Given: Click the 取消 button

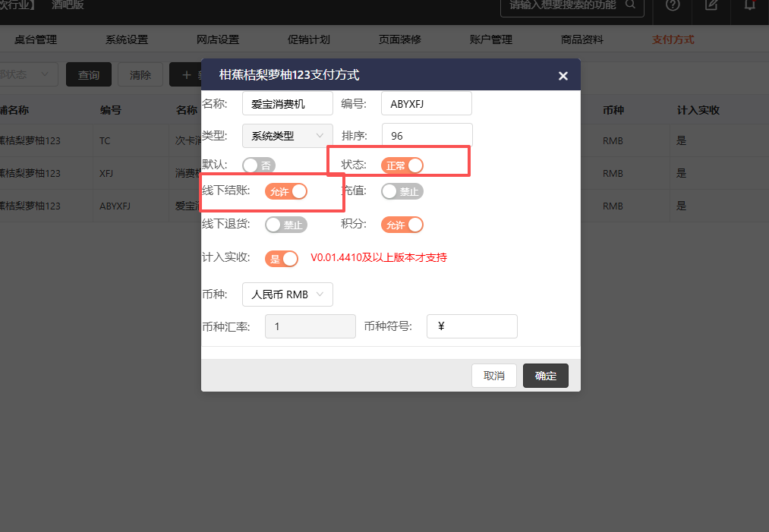Looking at the screenshot, I should 493,376.
